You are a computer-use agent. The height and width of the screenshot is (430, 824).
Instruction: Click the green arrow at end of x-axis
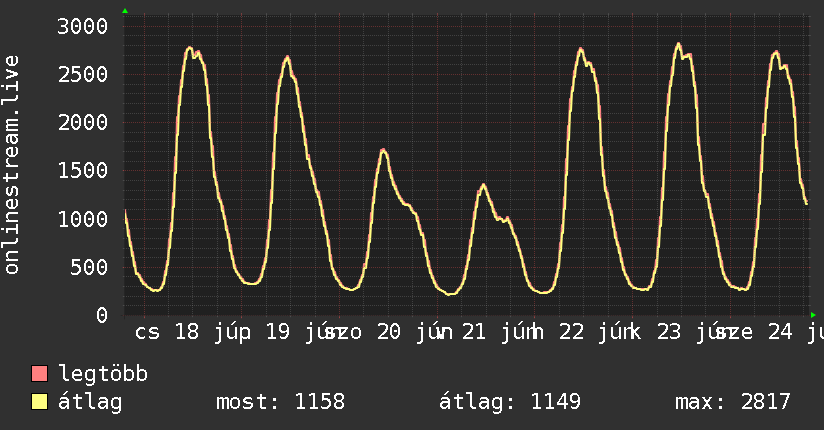813,315
